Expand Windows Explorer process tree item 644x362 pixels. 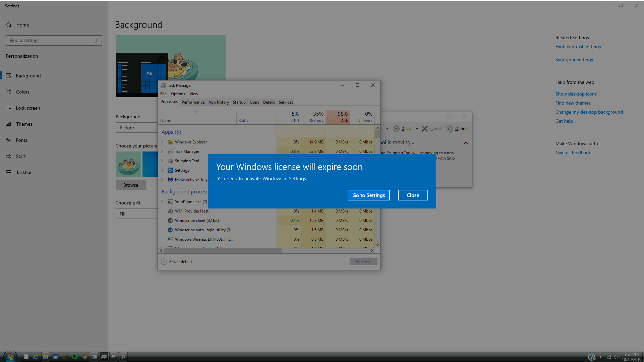point(162,141)
